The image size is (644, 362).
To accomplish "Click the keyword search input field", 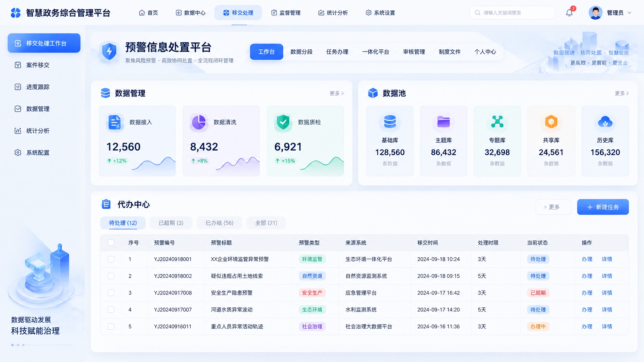I will coord(513,13).
